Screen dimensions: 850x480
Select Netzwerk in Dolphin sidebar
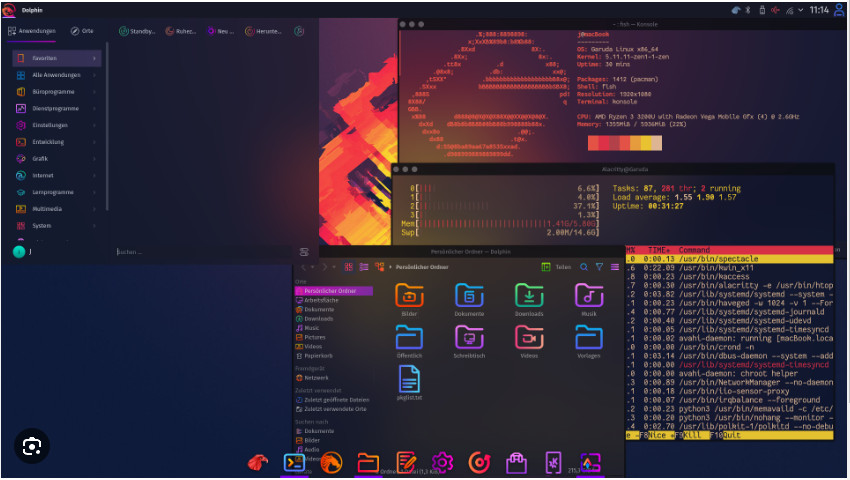click(333, 377)
